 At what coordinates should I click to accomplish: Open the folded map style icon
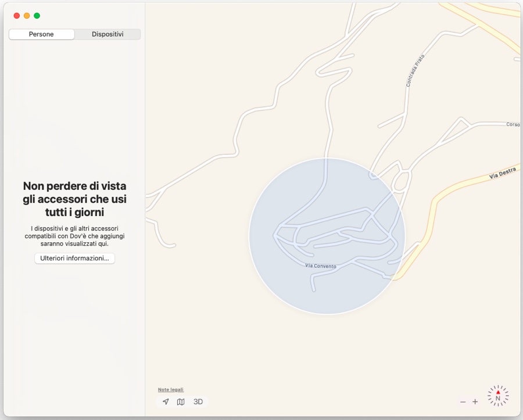pos(181,401)
